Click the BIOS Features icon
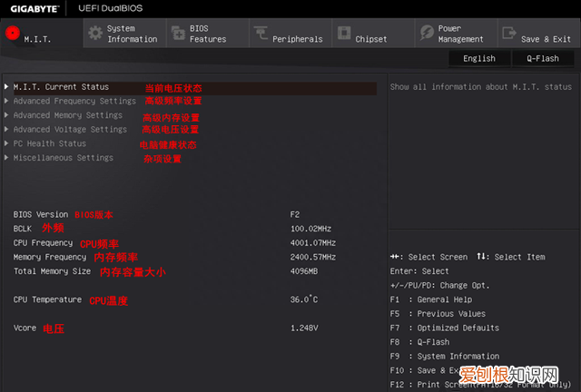Image resolution: width=581 pixels, height=392 pixels. coord(177,34)
